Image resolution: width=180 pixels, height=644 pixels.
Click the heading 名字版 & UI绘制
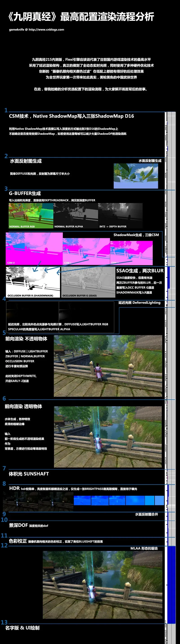click(22, 628)
